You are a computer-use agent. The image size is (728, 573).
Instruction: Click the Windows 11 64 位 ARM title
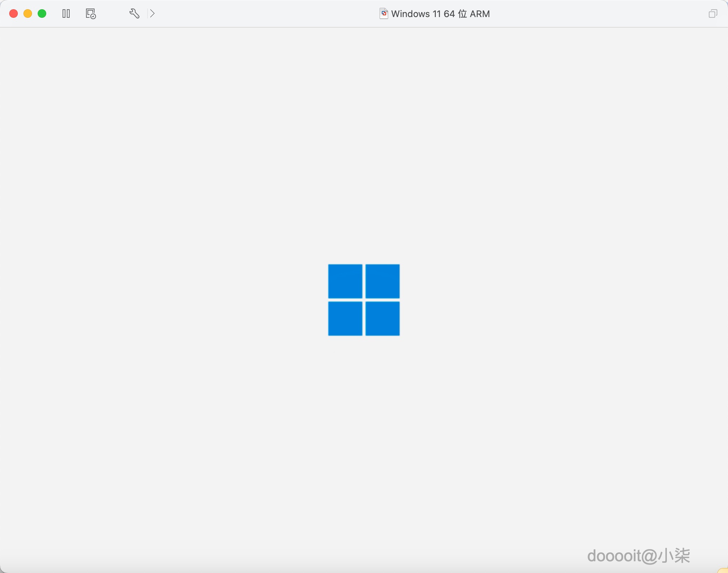440,14
